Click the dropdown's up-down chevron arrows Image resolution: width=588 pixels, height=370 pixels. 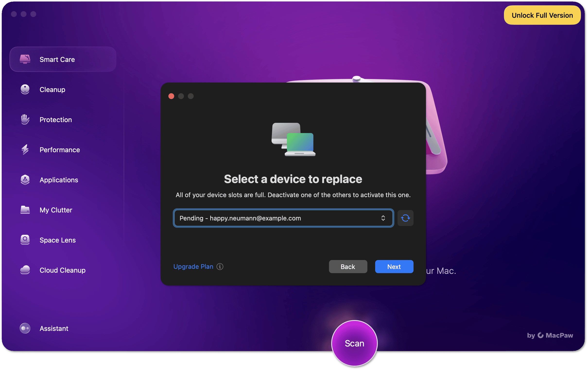(383, 218)
